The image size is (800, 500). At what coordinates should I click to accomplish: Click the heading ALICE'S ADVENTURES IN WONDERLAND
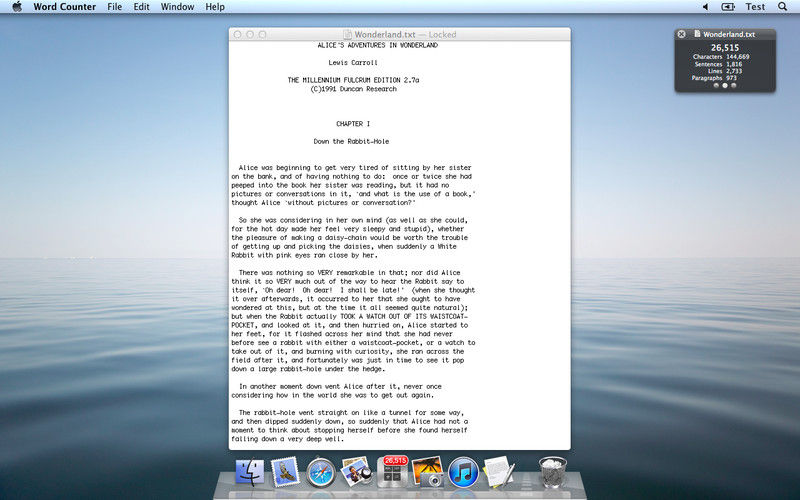click(x=378, y=45)
